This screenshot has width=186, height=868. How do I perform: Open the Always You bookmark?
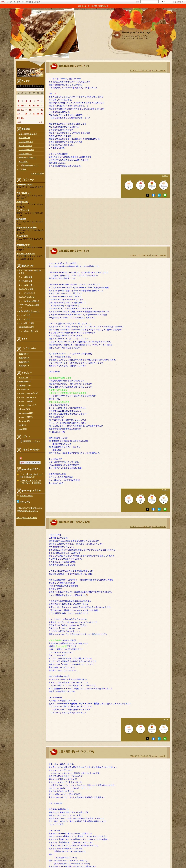[x=22, y=202]
